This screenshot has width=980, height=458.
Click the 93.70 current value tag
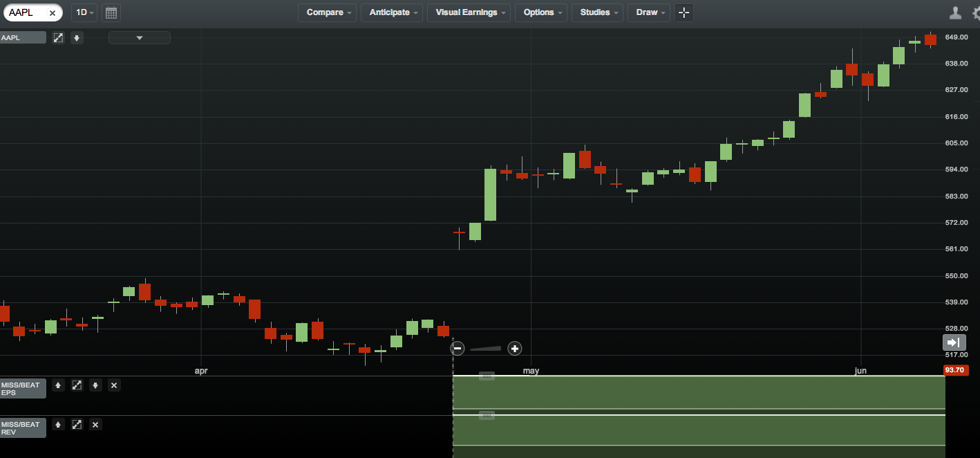click(x=955, y=370)
